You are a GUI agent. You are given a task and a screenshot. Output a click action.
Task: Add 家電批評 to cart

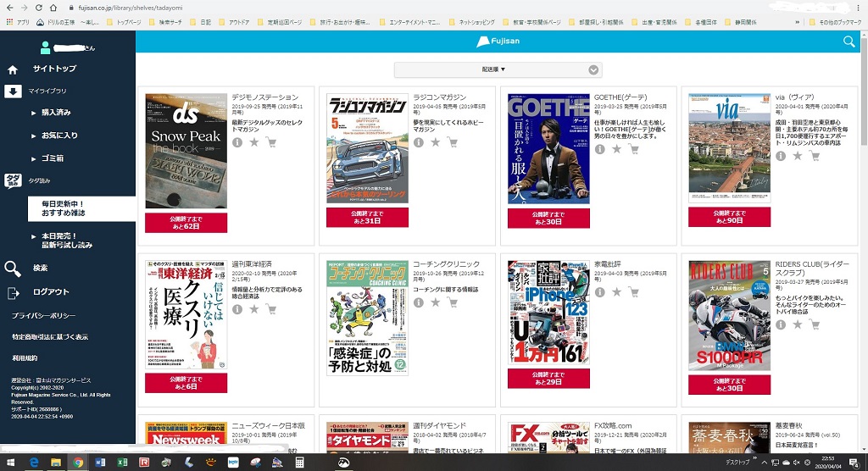[x=634, y=292]
